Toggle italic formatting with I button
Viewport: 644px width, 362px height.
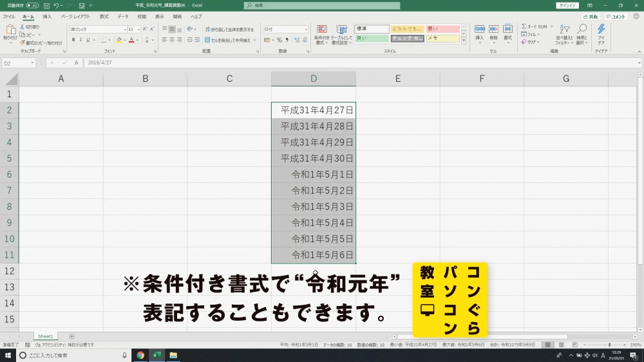[x=81, y=40]
